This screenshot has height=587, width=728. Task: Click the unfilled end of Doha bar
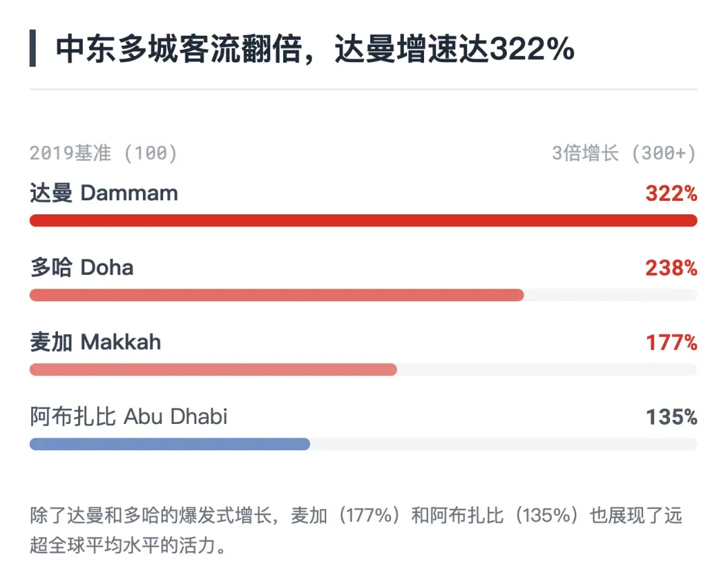coord(611,295)
